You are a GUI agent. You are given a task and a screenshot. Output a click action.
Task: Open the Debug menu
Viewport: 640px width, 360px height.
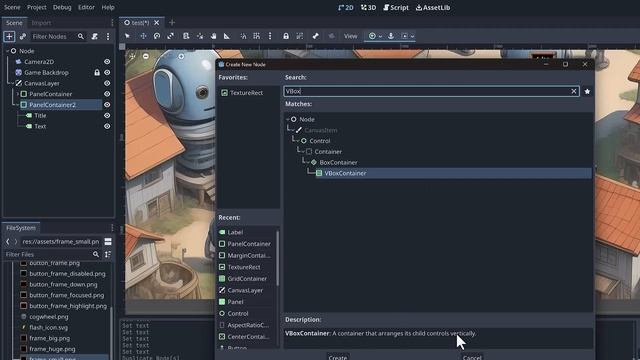(62, 7)
